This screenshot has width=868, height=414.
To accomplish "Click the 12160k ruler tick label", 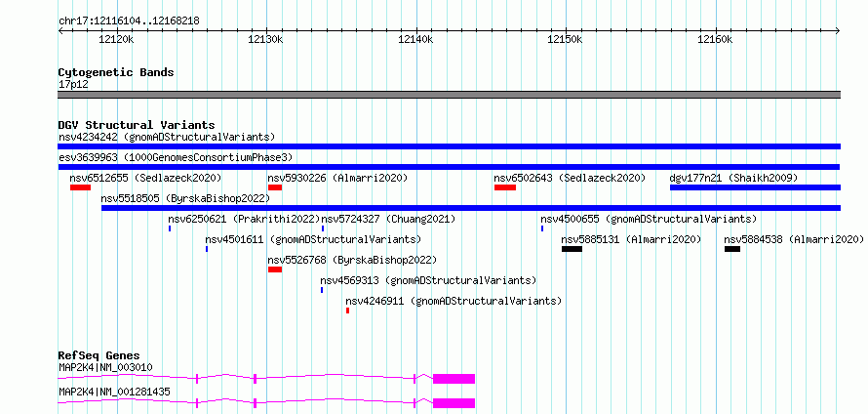I will (x=715, y=40).
